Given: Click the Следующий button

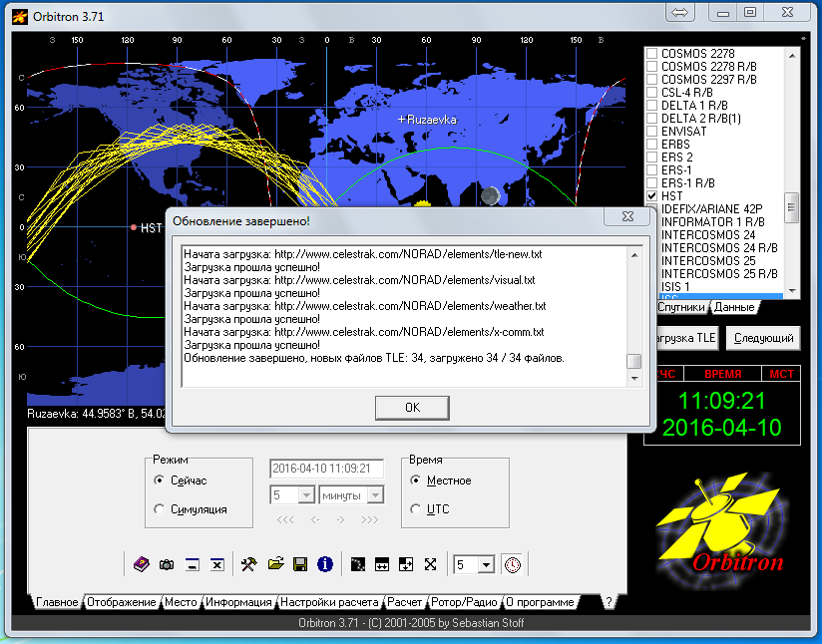Looking at the screenshot, I should [763, 338].
